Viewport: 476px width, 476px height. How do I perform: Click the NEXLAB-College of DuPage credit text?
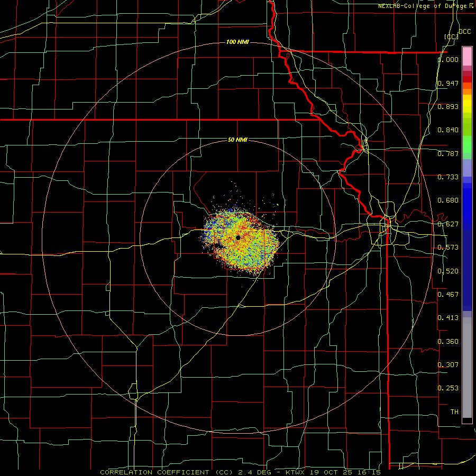[423, 6]
